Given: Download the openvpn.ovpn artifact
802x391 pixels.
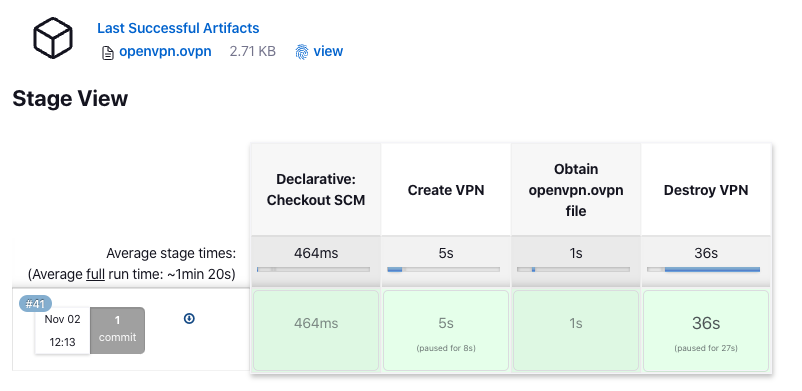Looking at the screenshot, I should (x=165, y=51).
